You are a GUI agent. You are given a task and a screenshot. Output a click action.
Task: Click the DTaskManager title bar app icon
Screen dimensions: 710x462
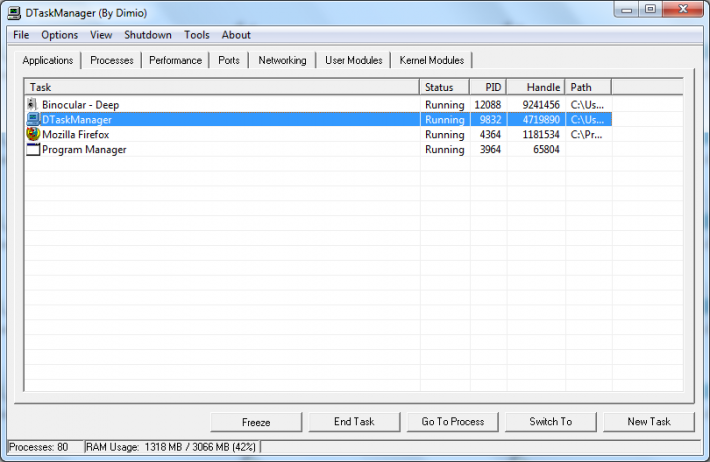point(14,13)
